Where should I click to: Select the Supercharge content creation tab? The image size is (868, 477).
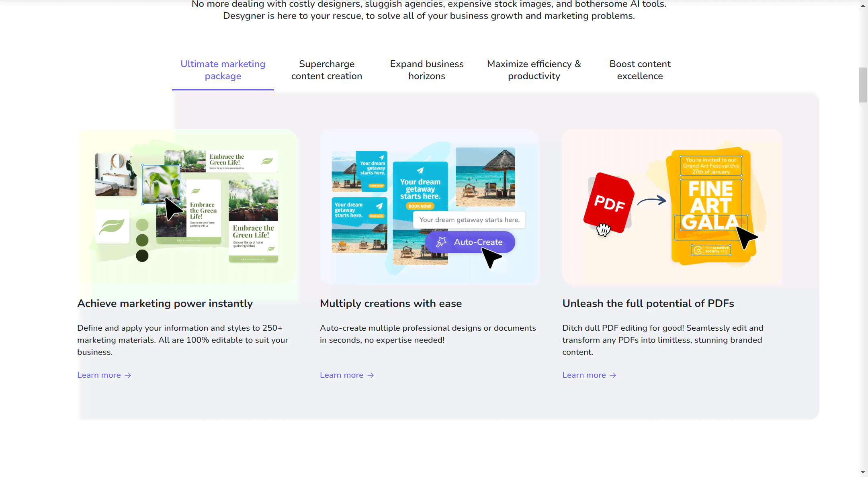(x=327, y=70)
